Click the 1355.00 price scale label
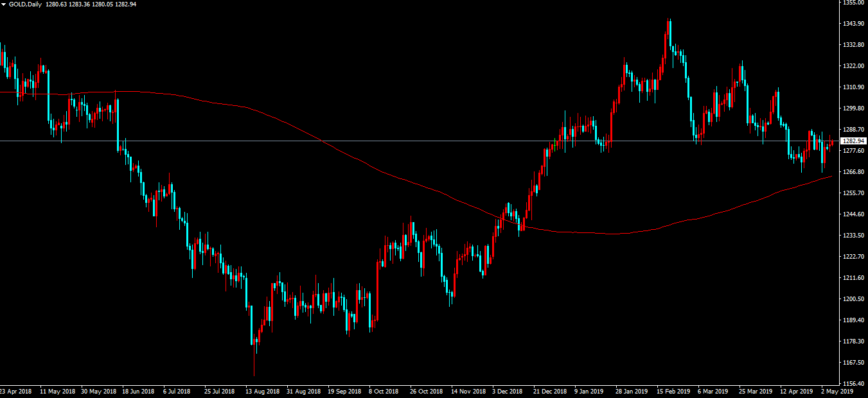The image size is (868, 398). tap(855, 3)
